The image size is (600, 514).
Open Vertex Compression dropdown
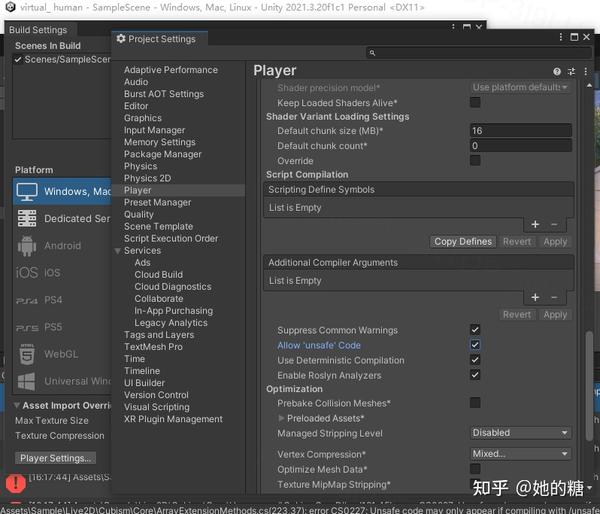(x=520, y=454)
